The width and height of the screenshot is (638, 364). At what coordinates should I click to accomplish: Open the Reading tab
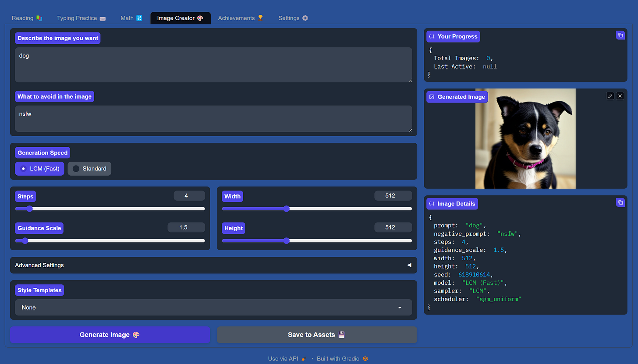[x=27, y=18]
